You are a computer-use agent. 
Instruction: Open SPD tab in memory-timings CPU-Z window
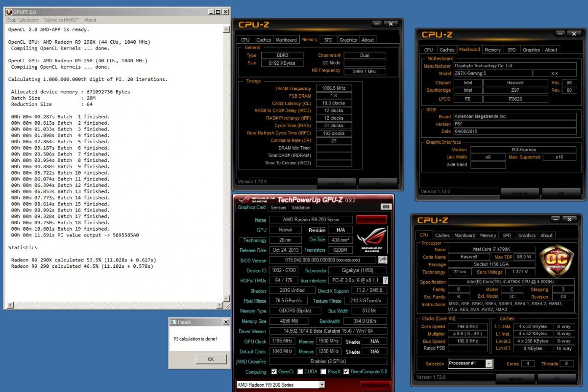[x=328, y=40]
